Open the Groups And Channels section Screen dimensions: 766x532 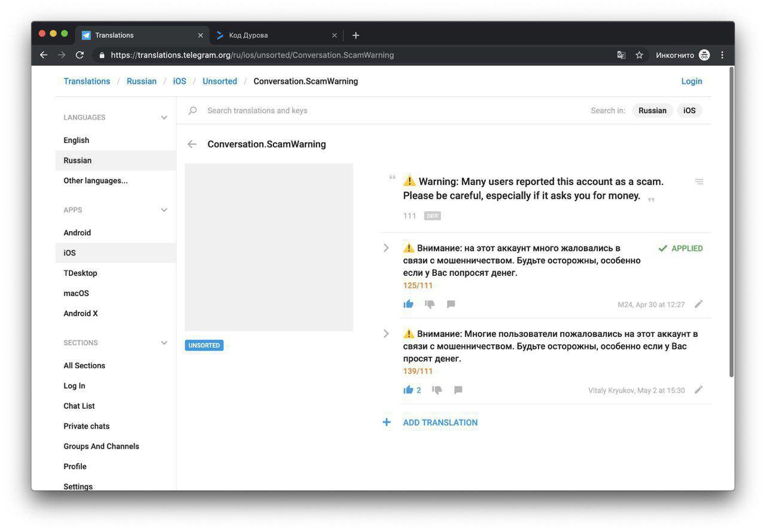tap(115, 446)
